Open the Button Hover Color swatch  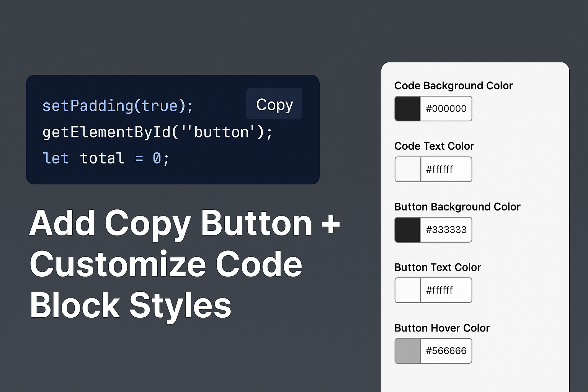point(407,351)
